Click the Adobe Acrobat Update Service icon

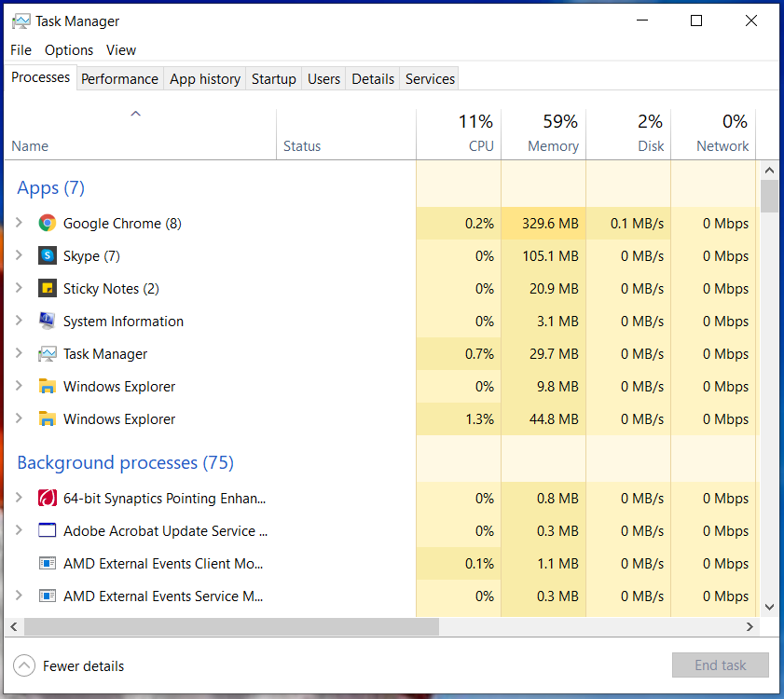point(47,530)
